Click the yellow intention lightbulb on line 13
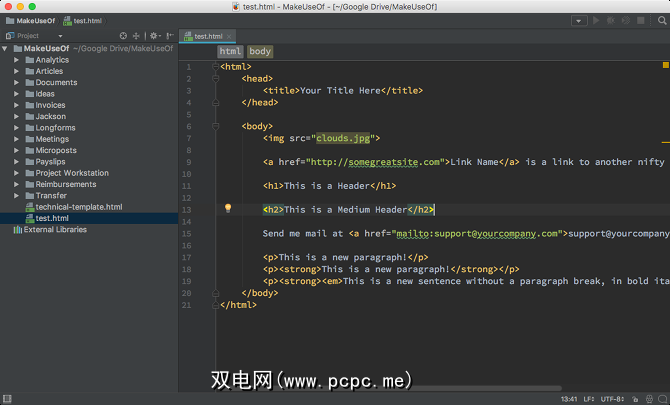Viewport: 670px width, 405px height. pyautogui.click(x=228, y=209)
